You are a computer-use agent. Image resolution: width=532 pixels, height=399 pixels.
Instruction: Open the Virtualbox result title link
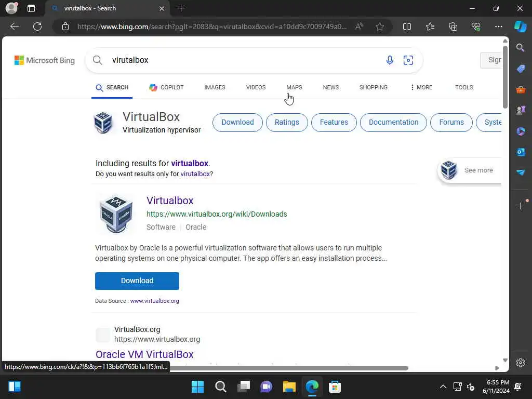[170, 201]
